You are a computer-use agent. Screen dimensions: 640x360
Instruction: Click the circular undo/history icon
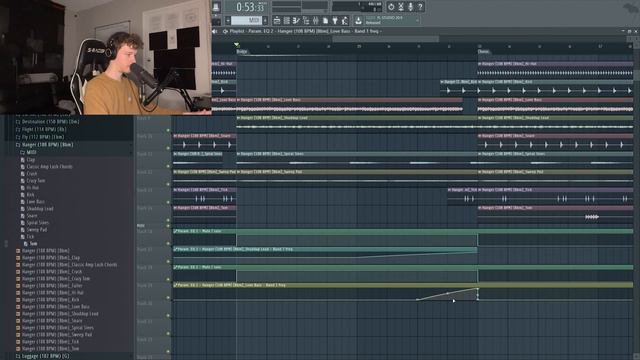pyautogui.click(x=391, y=7)
